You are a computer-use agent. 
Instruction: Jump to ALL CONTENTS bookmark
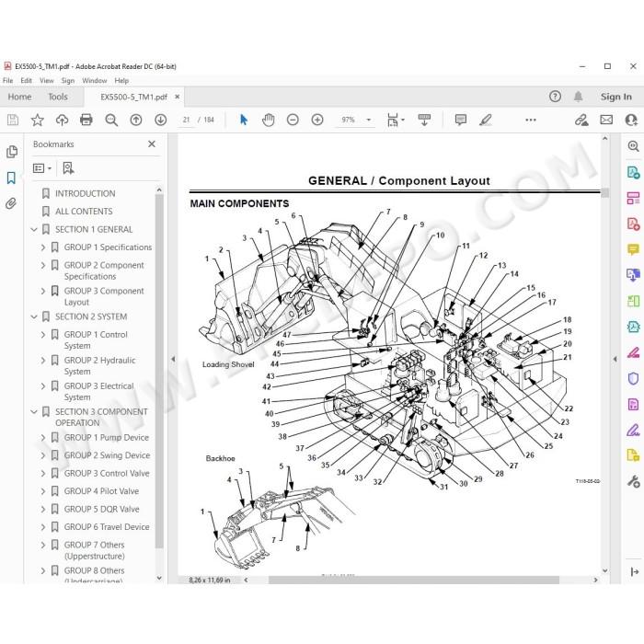[84, 211]
